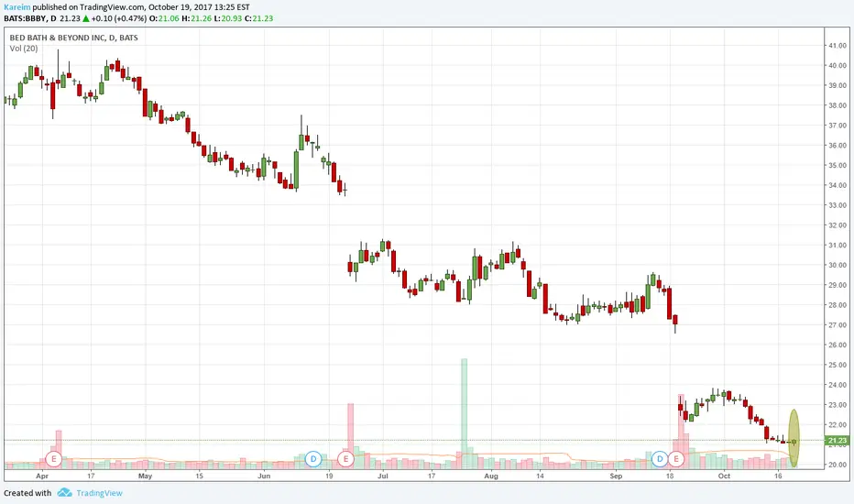Image resolution: width=854 pixels, height=504 pixels.
Task: Click the high value H:21.26
Action: click(x=197, y=18)
